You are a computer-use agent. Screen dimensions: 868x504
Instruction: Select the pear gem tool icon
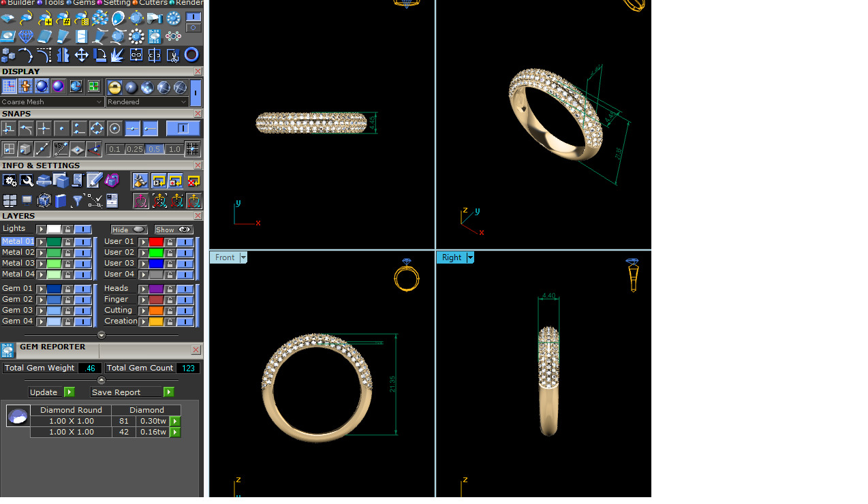[118, 18]
